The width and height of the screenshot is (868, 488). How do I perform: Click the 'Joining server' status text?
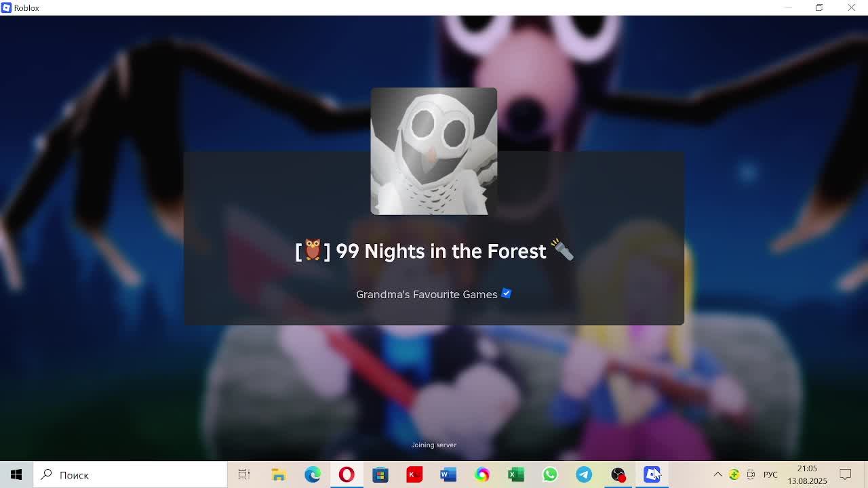[433, 445]
